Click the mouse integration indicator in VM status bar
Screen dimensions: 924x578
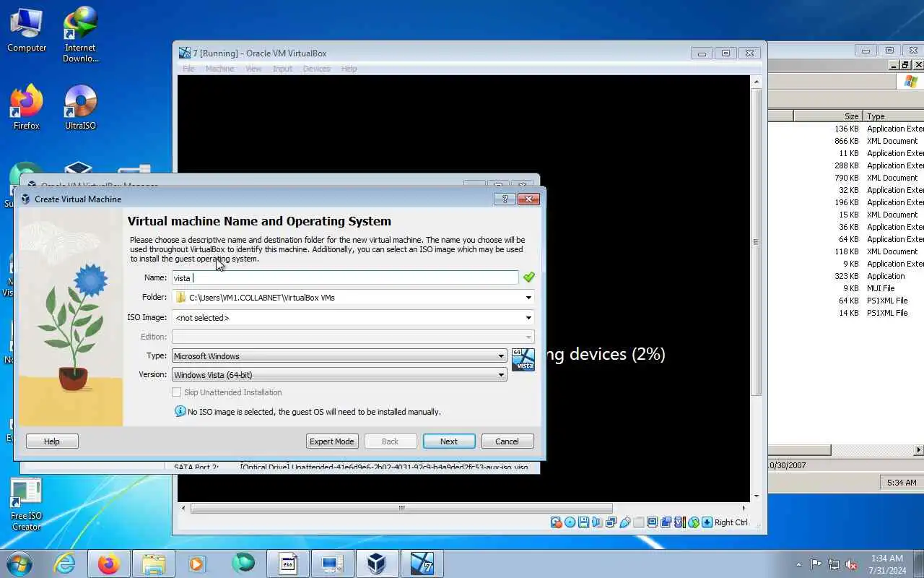(x=694, y=522)
